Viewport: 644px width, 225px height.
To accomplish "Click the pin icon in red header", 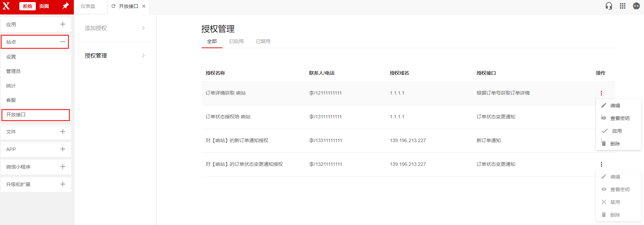I will point(65,6).
